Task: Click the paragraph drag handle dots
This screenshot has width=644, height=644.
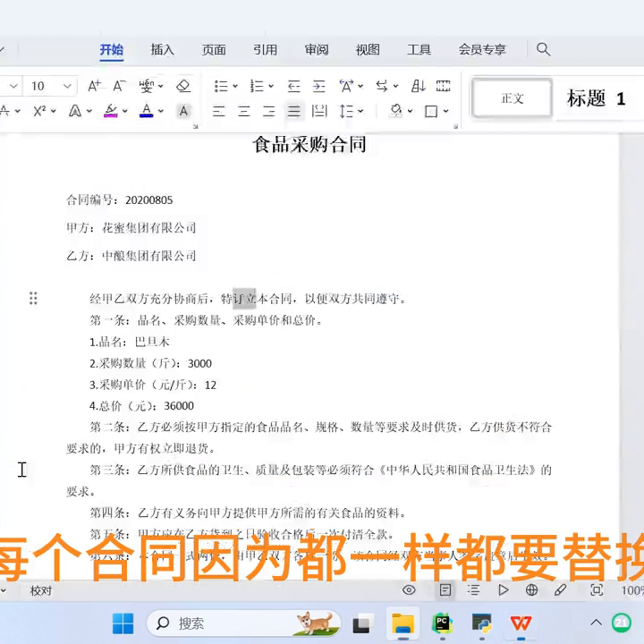Action: coord(33,298)
